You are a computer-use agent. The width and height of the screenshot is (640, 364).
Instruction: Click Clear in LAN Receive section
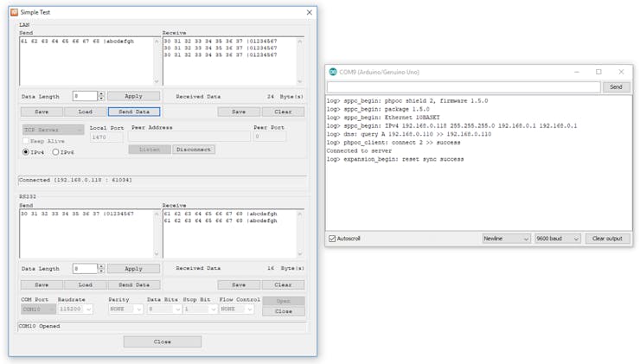point(283,112)
